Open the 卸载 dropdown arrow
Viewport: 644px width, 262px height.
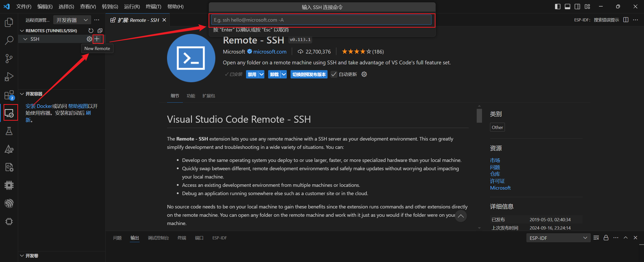(284, 74)
